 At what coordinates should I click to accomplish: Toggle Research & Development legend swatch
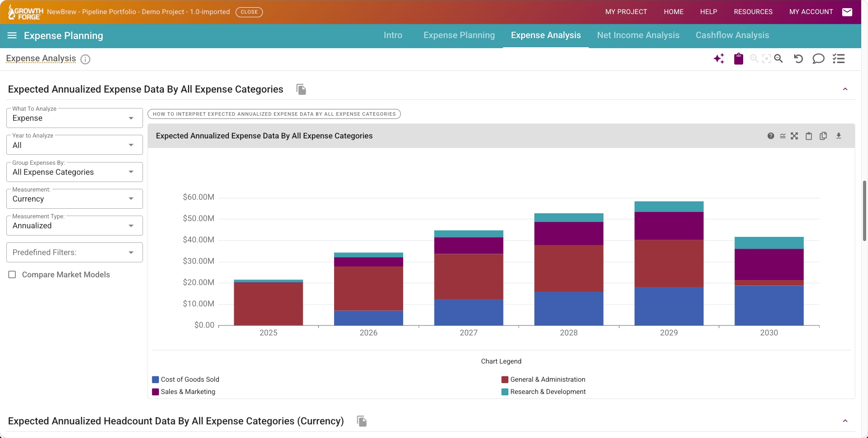coord(505,392)
